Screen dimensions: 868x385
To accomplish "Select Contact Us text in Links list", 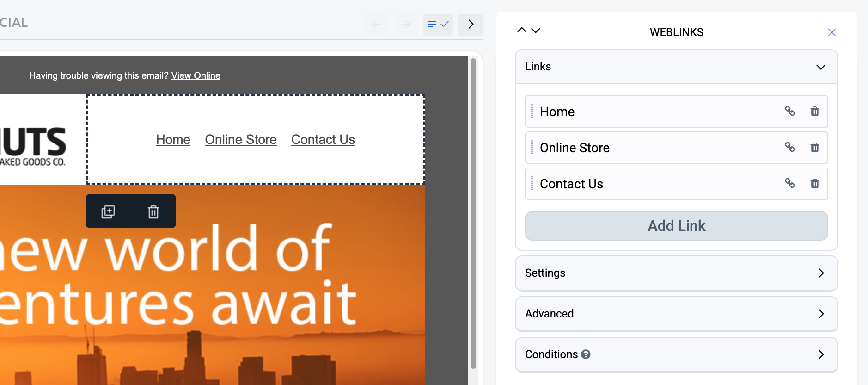I will tap(571, 184).
